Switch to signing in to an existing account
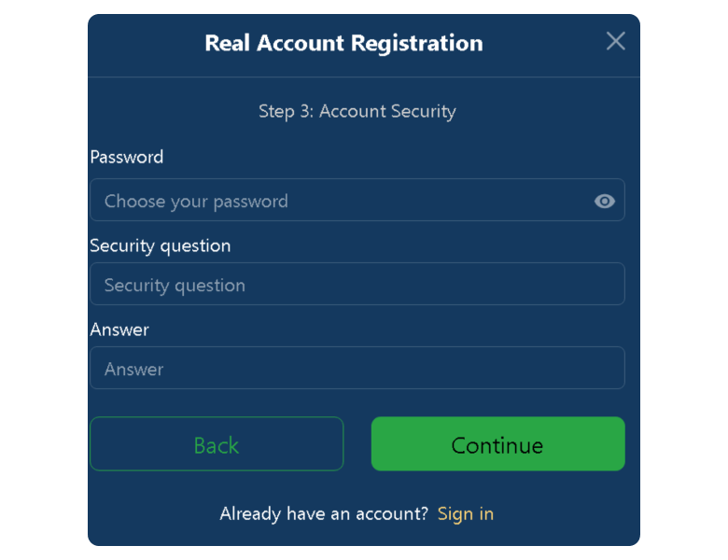The image size is (728, 560). point(466,513)
